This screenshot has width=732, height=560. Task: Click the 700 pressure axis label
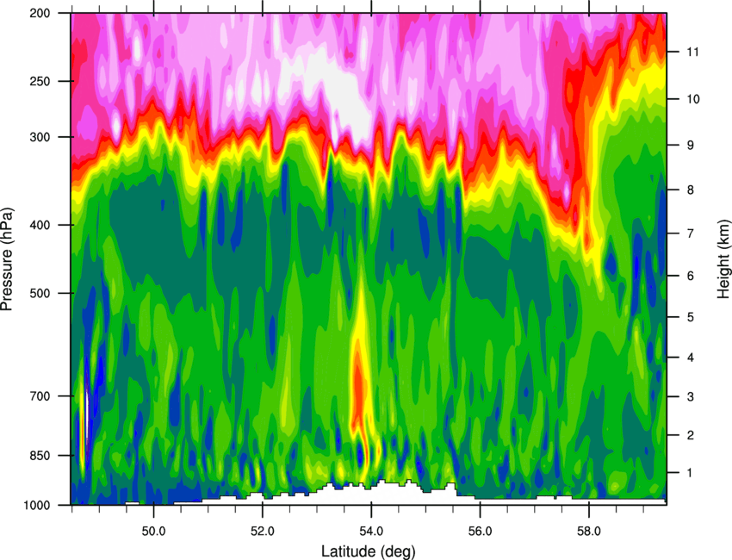[x=40, y=396]
